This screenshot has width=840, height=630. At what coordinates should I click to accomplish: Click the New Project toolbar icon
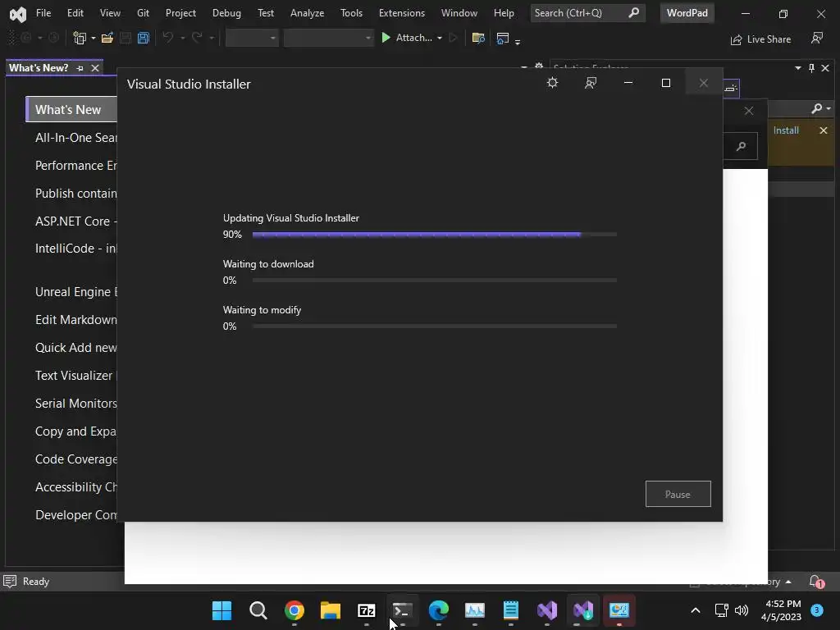pyautogui.click(x=80, y=38)
